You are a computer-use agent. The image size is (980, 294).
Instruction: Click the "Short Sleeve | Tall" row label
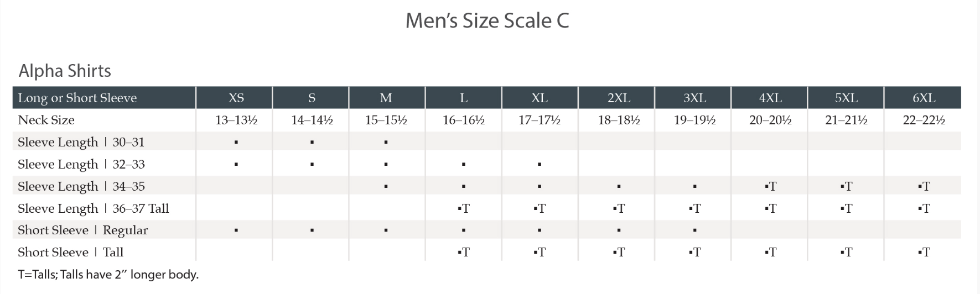coord(71,252)
